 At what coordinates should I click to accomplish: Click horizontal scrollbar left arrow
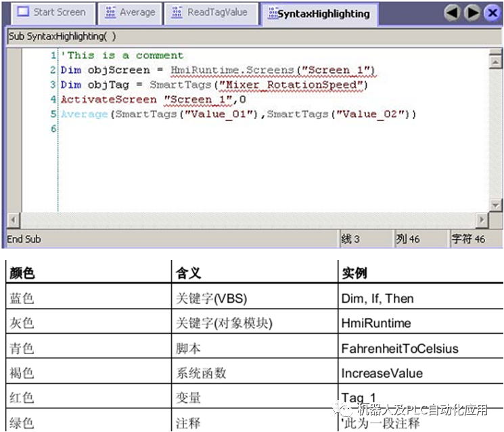(13, 220)
